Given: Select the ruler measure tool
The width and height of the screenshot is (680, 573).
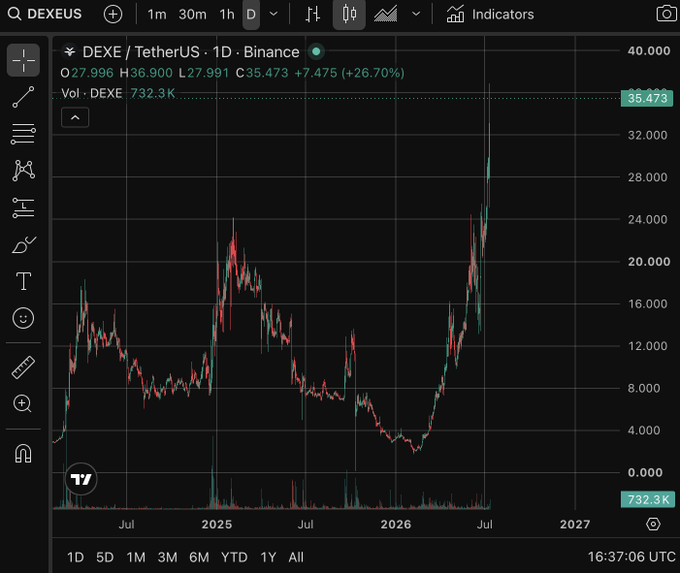Looking at the screenshot, I should (23, 368).
